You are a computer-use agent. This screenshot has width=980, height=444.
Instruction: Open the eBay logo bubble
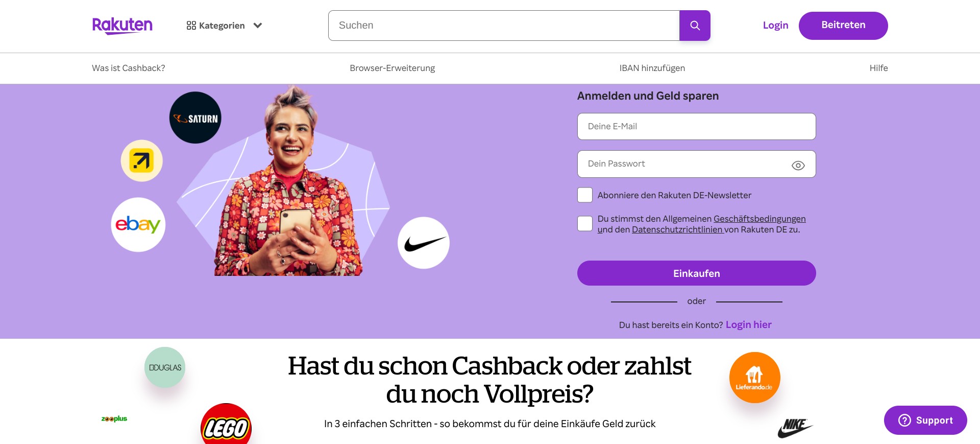[138, 225]
